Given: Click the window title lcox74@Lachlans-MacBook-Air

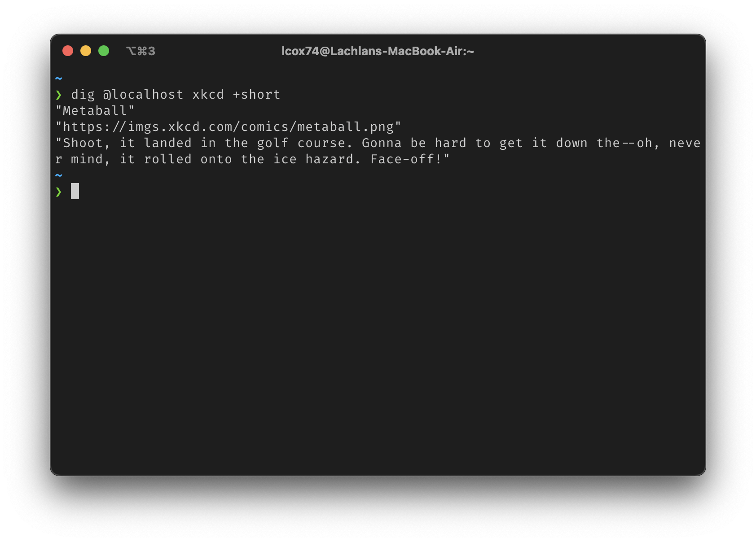Looking at the screenshot, I should [x=378, y=51].
